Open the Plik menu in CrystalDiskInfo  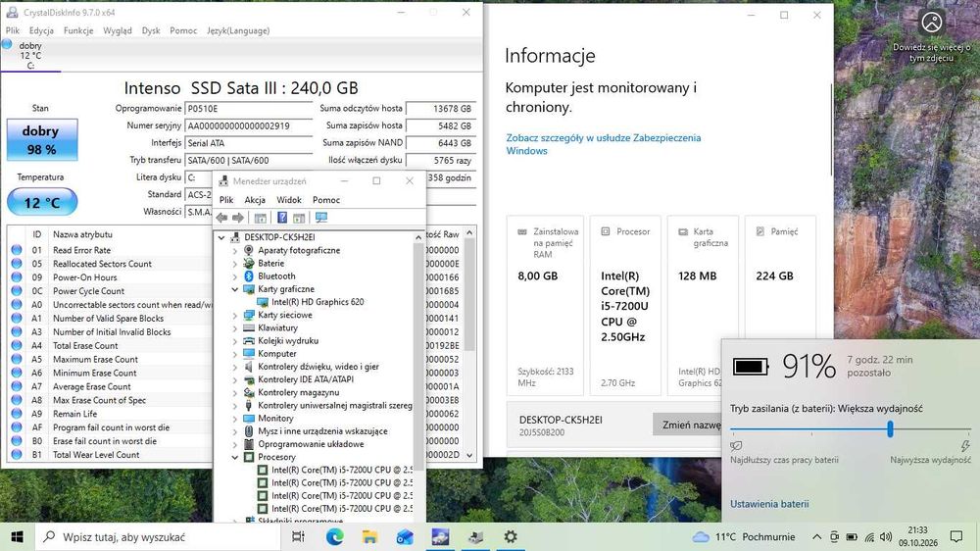pos(13,30)
